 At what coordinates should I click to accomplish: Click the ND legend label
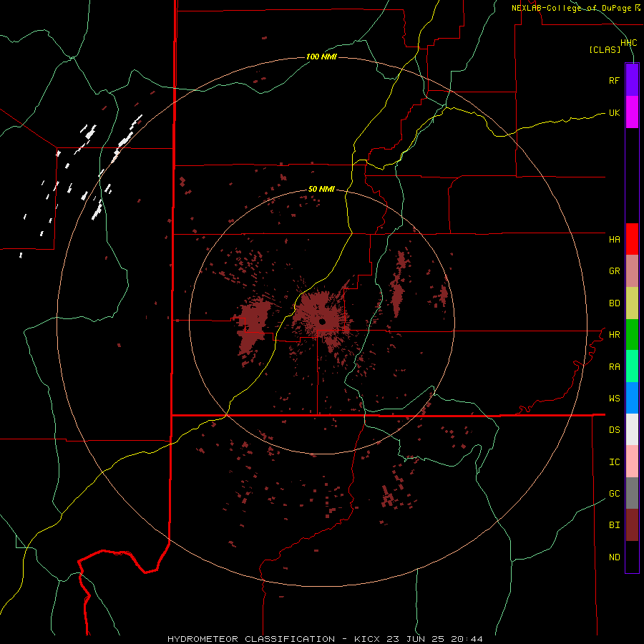(x=614, y=557)
